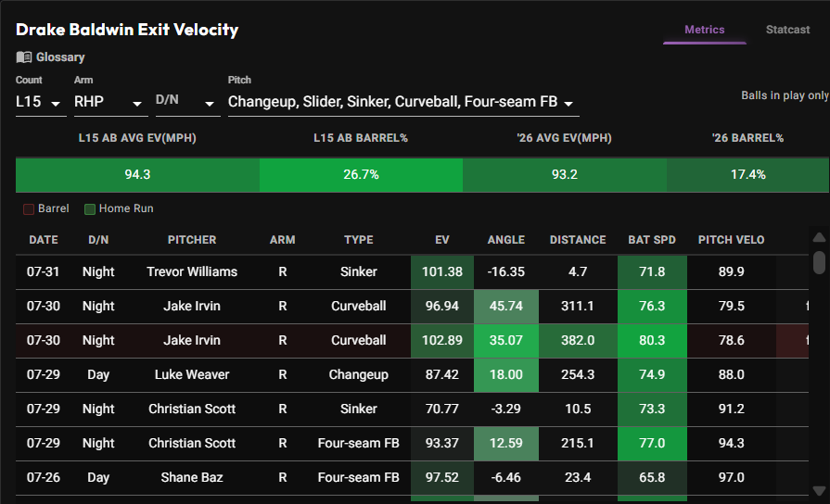Click the table vertical scrollbar thumb
The height and width of the screenshot is (504, 830).
click(x=819, y=262)
